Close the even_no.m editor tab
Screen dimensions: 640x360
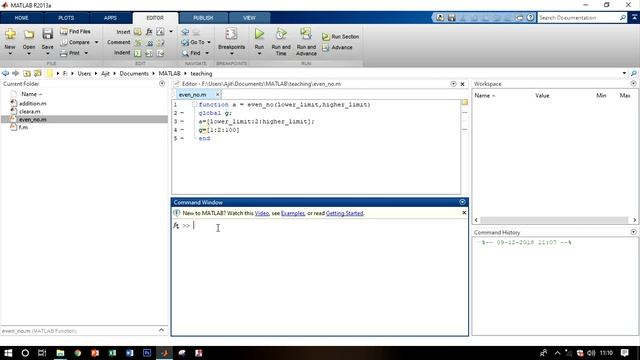point(218,95)
